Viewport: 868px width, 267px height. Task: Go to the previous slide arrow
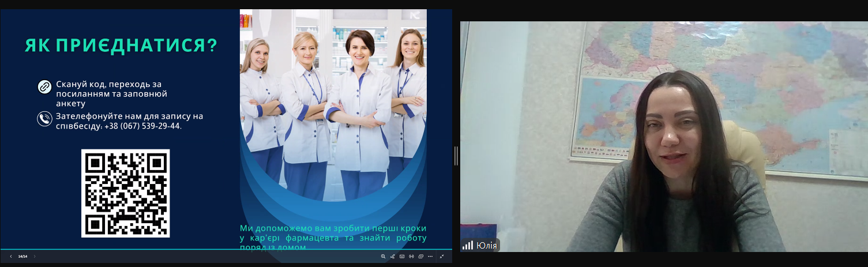pos(11,256)
